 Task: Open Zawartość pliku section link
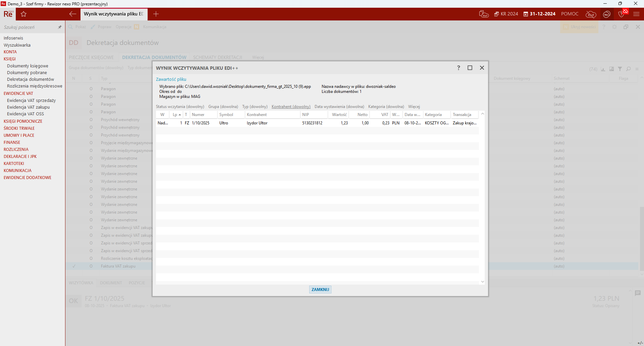pos(171,79)
